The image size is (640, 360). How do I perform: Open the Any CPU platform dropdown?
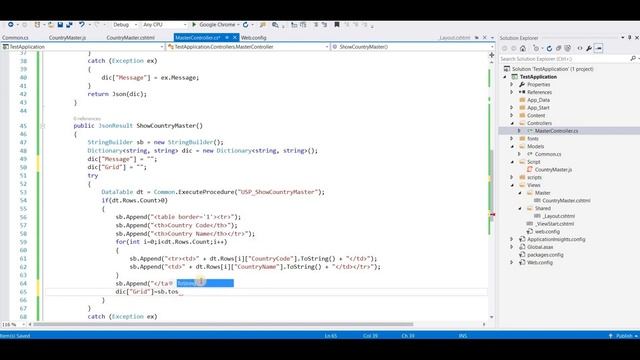click(x=185, y=25)
